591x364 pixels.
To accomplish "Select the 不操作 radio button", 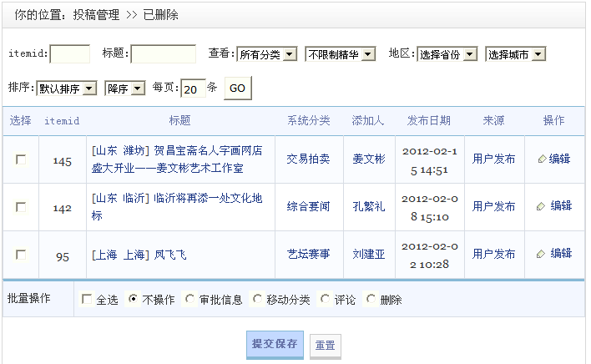I will pyautogui.click(x=133, y=299).
